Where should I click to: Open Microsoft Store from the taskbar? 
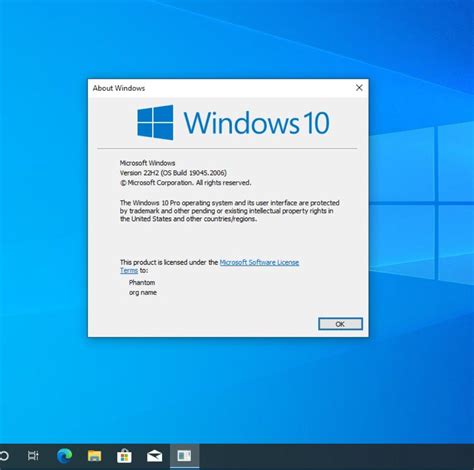(x=124, y=456)
